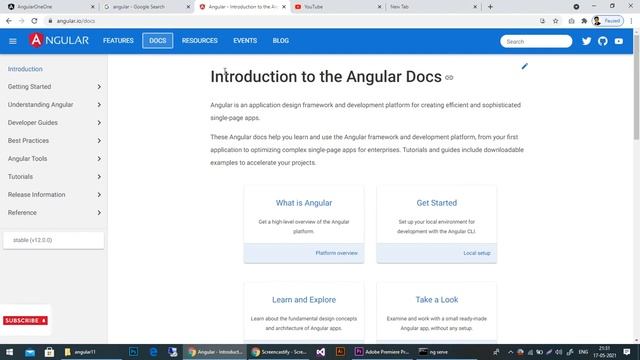Open the Get Started card title
The height and width of the screenshot is (360, 640).
[x=436, y=203]
